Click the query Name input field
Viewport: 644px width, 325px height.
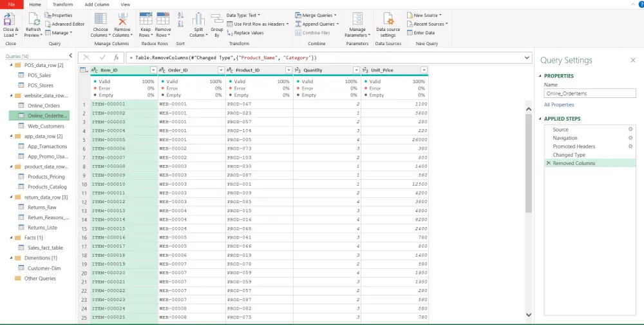(590, 94)
